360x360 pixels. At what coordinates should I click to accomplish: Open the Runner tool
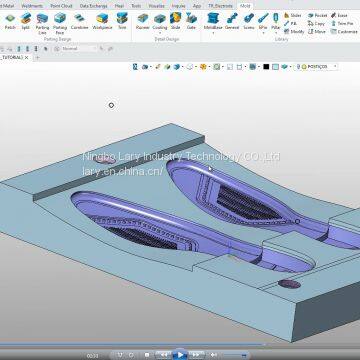(143, 21)
